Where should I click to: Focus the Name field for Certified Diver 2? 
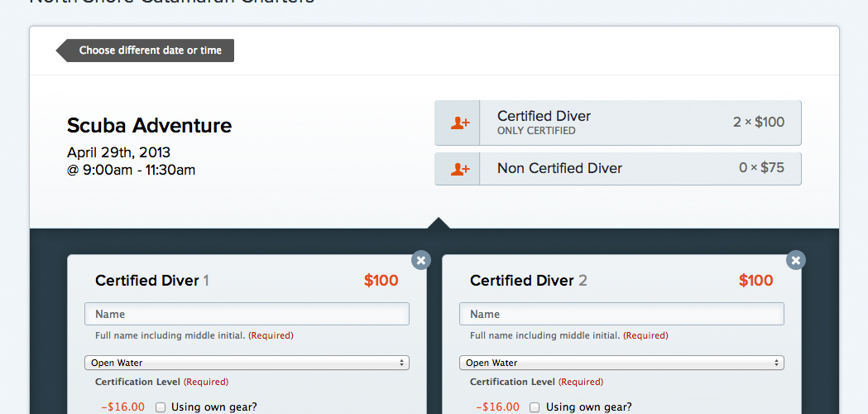pyautogui.click(x=621, y=314)
